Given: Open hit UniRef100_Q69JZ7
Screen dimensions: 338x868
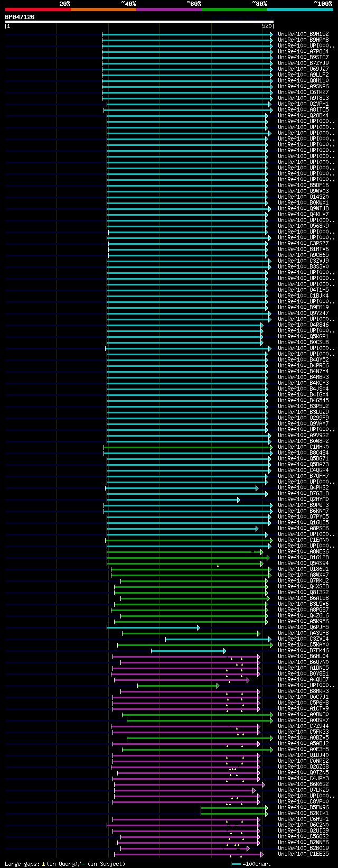Looking at the screenshot, I should coord(303,69).
